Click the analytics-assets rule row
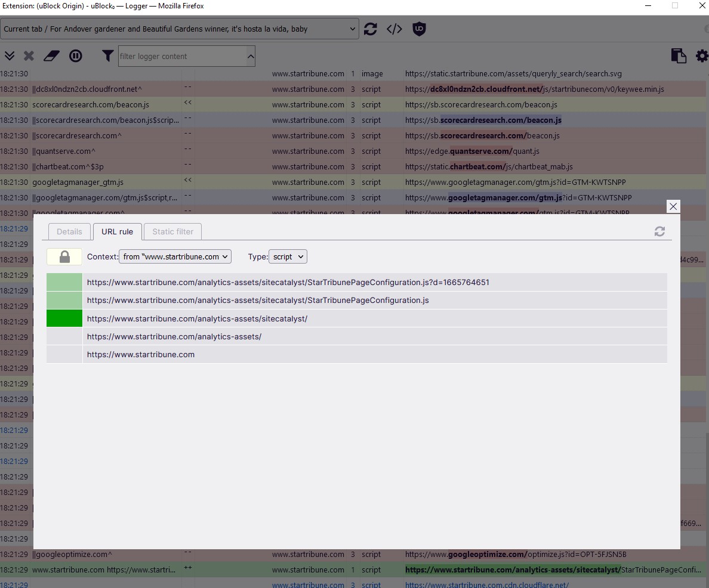This screenshot has height=588, width=709. pyautogui.click(x=358, y=336)
